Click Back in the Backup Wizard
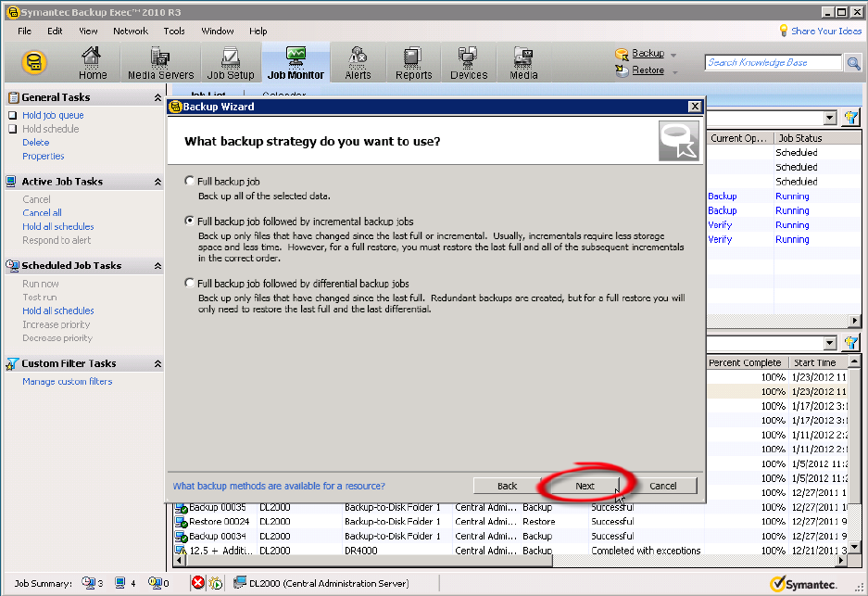Image resolution: width=868 pixels, height=596 pixels. tap(507, 486)
